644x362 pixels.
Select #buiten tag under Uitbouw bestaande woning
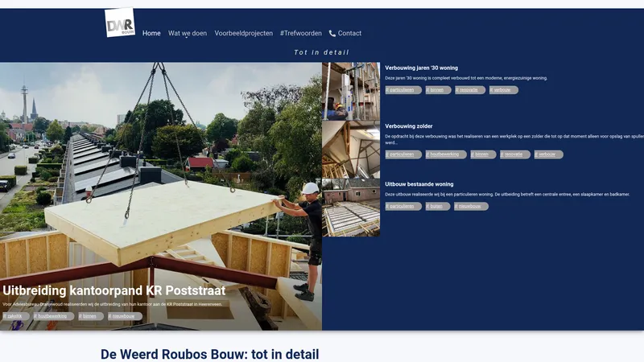click(x=438, y=207)
